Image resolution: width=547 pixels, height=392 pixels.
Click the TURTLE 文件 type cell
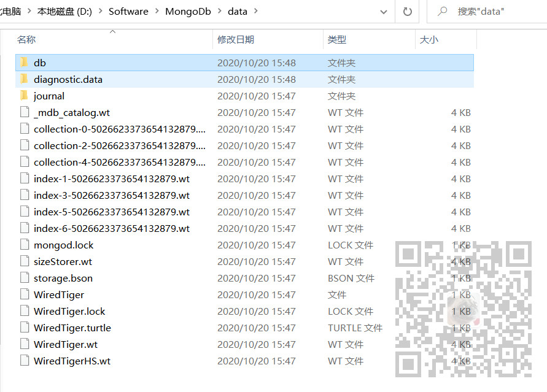click(355, 328)
